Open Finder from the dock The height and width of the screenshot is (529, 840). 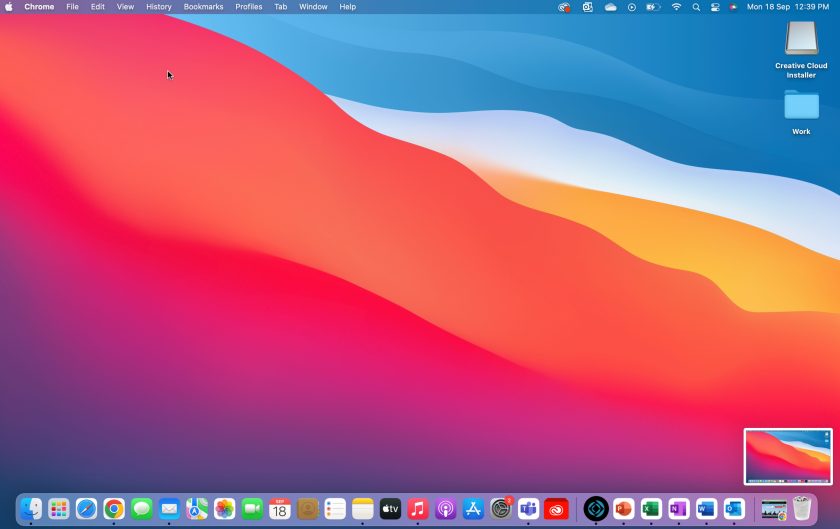pyautogui.click(x=31, y=509)
